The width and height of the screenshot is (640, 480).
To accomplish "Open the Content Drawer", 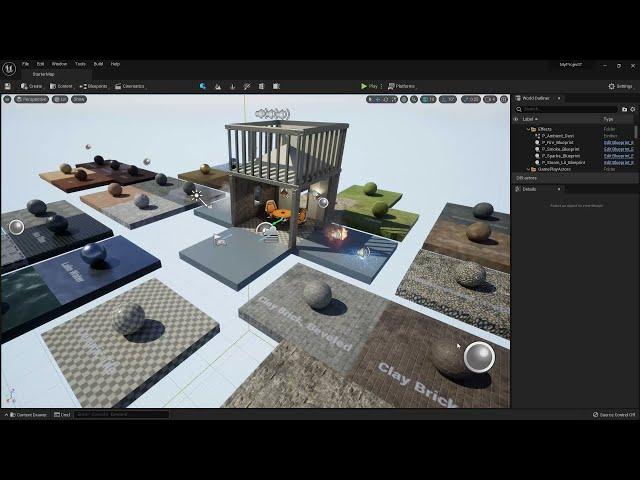I will 28,415.
